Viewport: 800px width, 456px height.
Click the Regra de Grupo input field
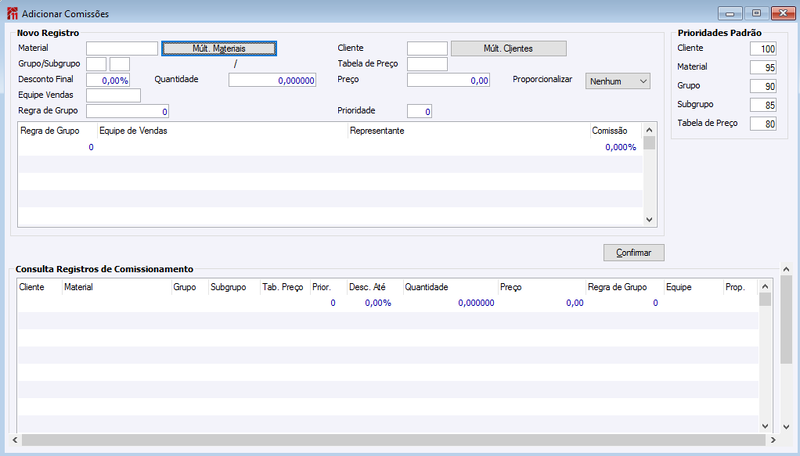128,111
